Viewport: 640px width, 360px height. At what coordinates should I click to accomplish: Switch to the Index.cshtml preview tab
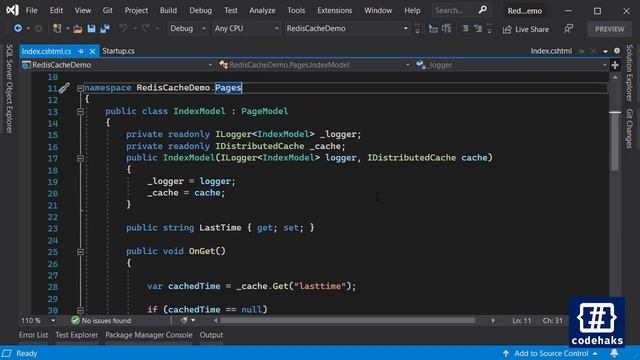[551, 51]
